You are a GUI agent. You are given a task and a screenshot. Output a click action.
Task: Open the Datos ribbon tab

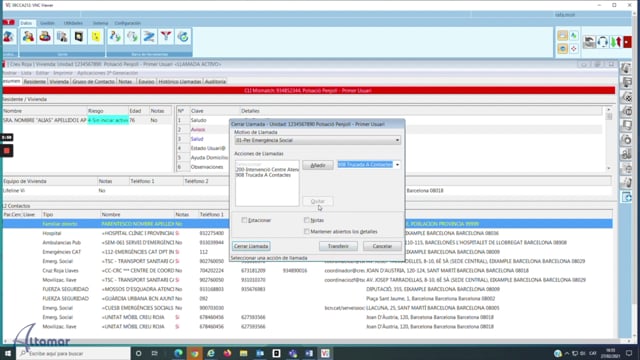26,23
